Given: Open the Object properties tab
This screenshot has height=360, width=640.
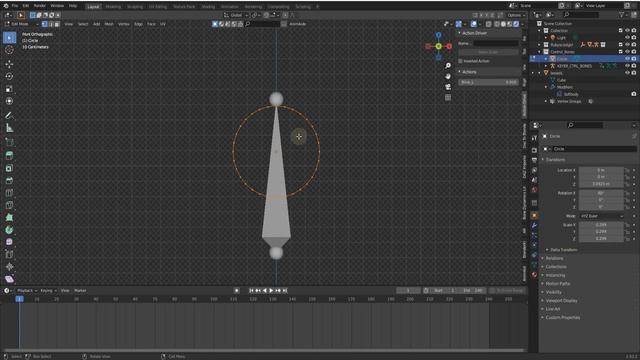Looking at the screenshot, I should coord(534,216).
